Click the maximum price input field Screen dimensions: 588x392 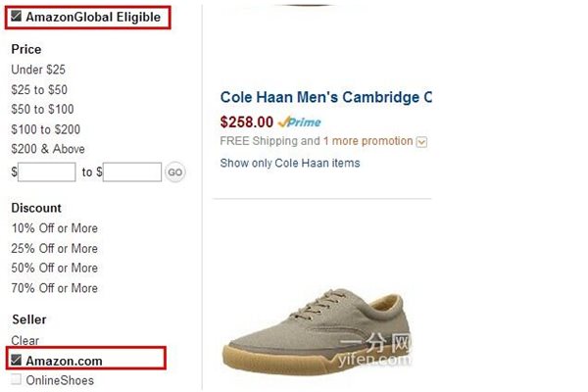(x=132, y=172)
